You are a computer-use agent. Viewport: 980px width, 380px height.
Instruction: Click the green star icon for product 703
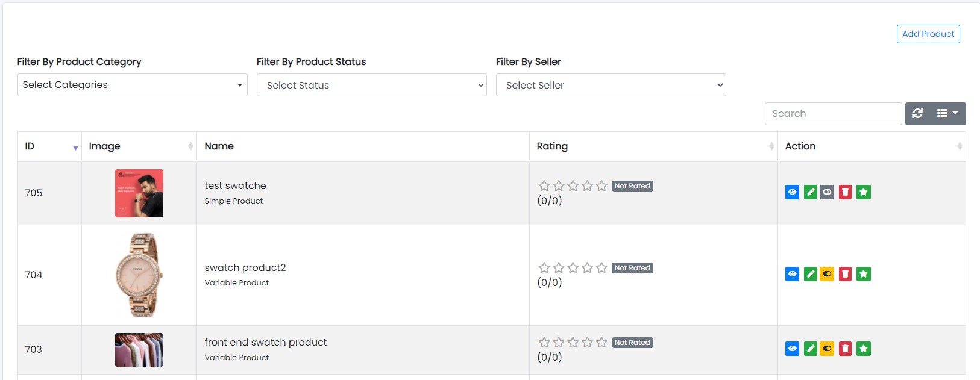coord(863,349)
